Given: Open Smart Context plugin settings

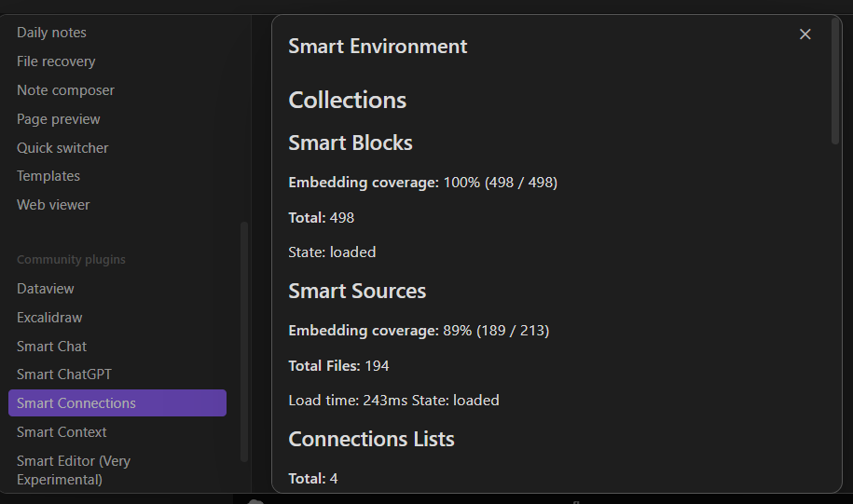Looking at the screenshot, I should point(62,432).
